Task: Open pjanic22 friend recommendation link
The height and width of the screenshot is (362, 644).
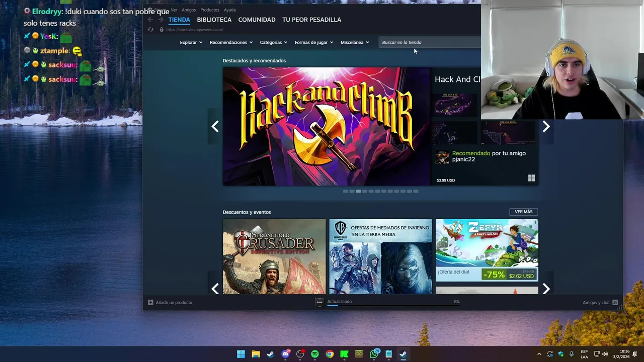Action: click(463, 159)
